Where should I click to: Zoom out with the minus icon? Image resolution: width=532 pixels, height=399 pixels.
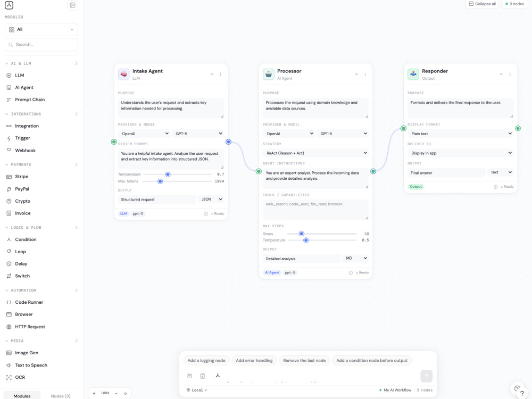click(116, 393)
